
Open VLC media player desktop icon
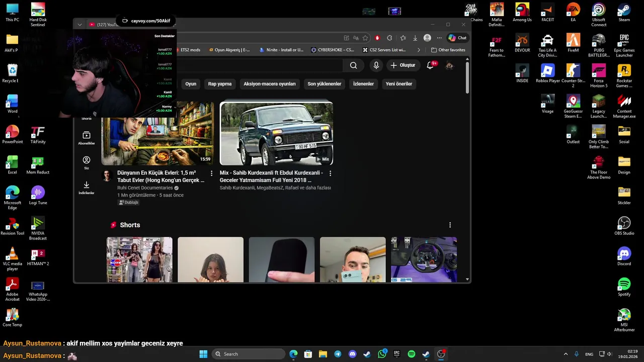(12, 259)
